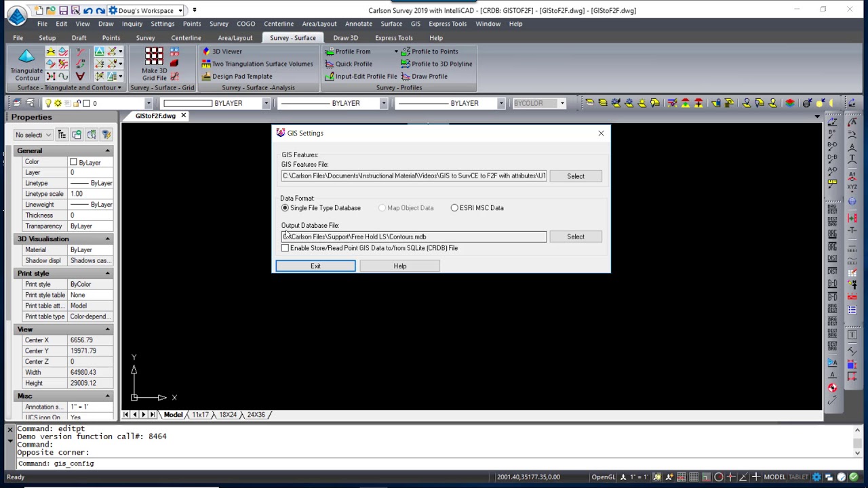Open the Express Tools menu
868x488 pixels.
tap(448, 24)
